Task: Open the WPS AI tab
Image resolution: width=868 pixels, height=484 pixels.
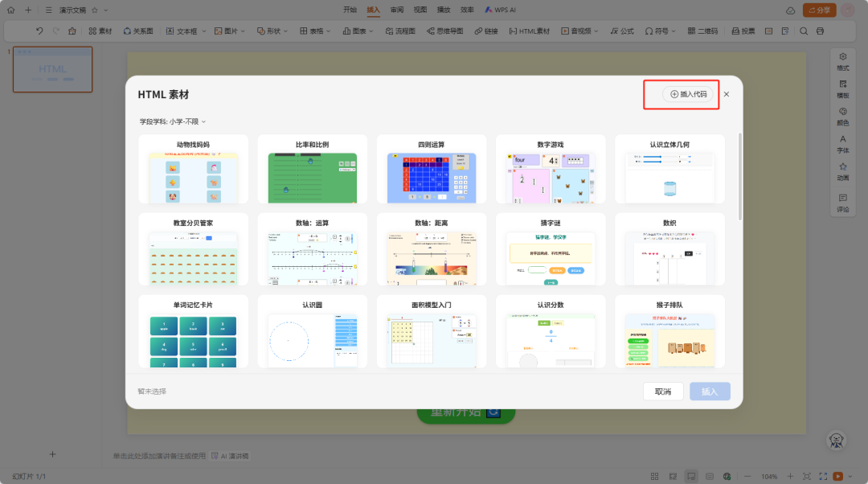Action: point(500,10)
